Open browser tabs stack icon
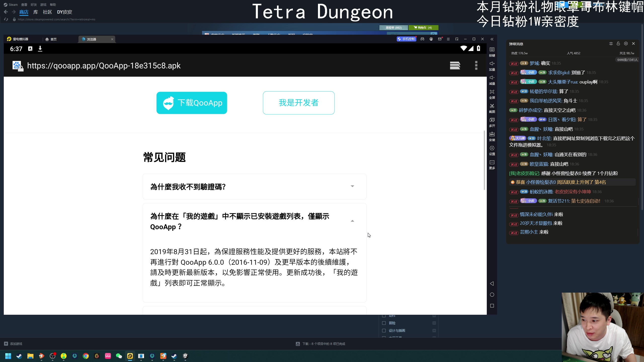The height and width of the screenshot is (362, 644). [455, 65]
